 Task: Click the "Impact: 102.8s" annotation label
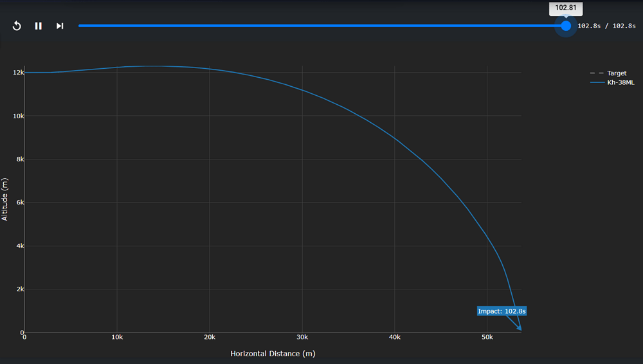(502, 311)
